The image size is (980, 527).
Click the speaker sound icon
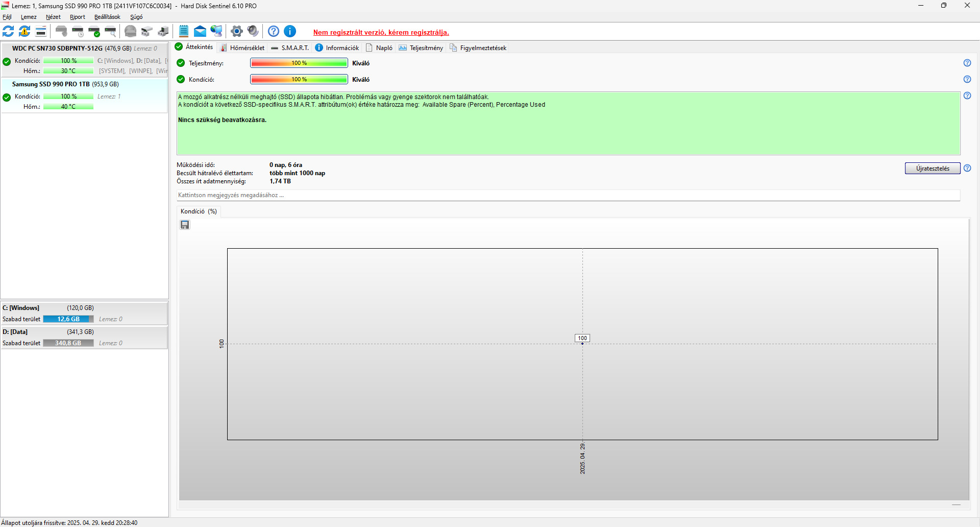click(253, 31)
